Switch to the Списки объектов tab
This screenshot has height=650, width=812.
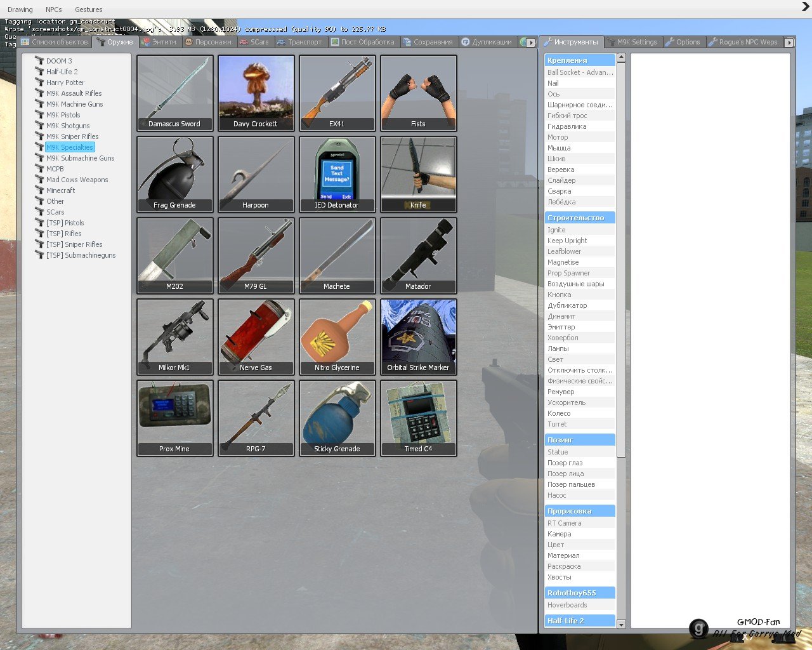pos(55,42)
